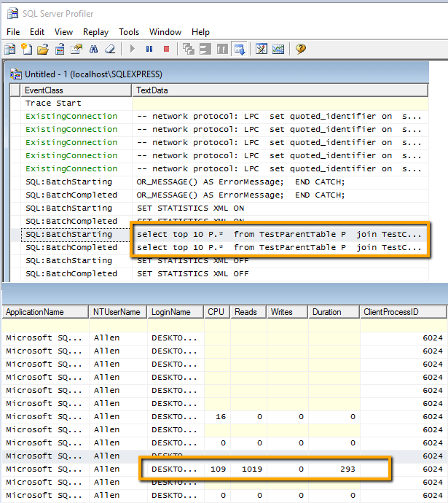Select the Trace Start row

tap(219, 104)
